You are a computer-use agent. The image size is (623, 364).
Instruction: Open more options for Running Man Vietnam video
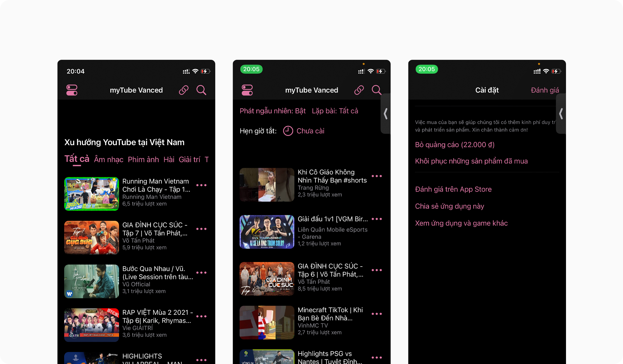(x=202, y=185)
